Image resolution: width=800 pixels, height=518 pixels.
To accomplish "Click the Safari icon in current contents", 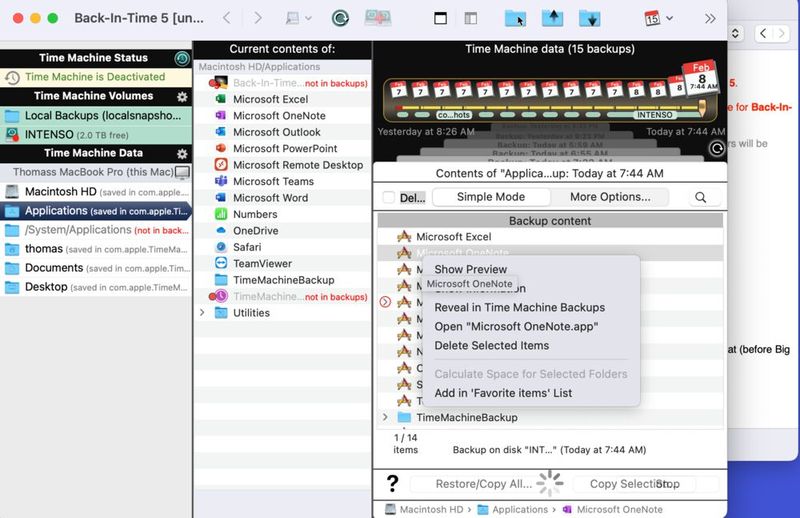I will click(x=221, y=247).
